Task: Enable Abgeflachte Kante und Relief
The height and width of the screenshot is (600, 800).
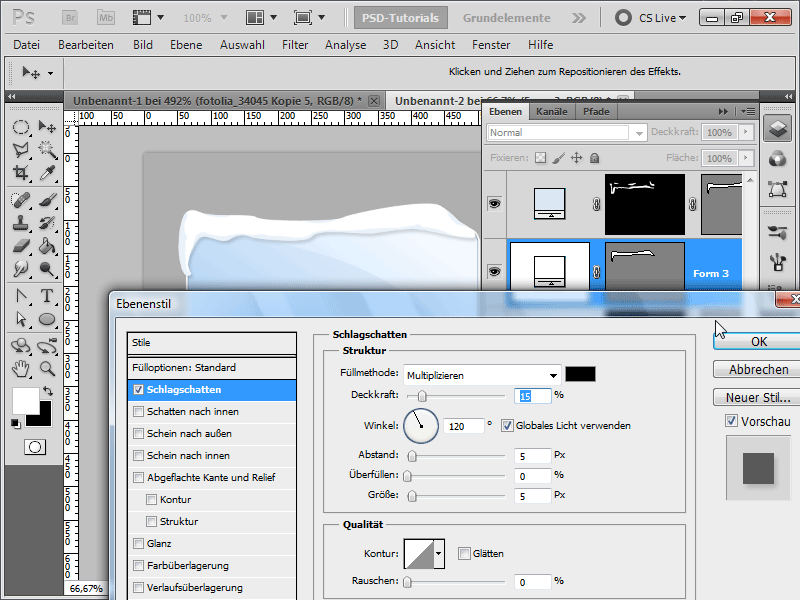Action: (x=138, y=478)
